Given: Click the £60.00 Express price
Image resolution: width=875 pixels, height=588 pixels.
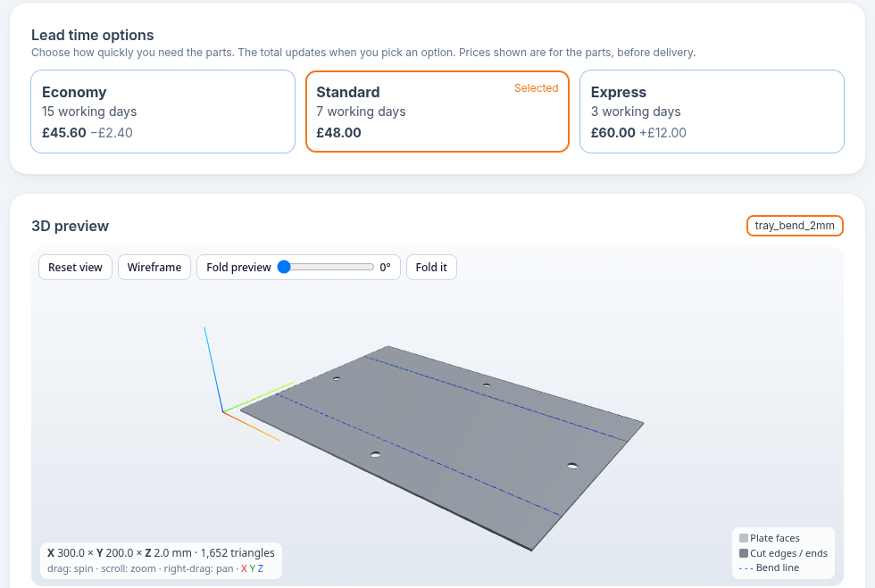Looking at the screenshot, I should click(612, 133).
